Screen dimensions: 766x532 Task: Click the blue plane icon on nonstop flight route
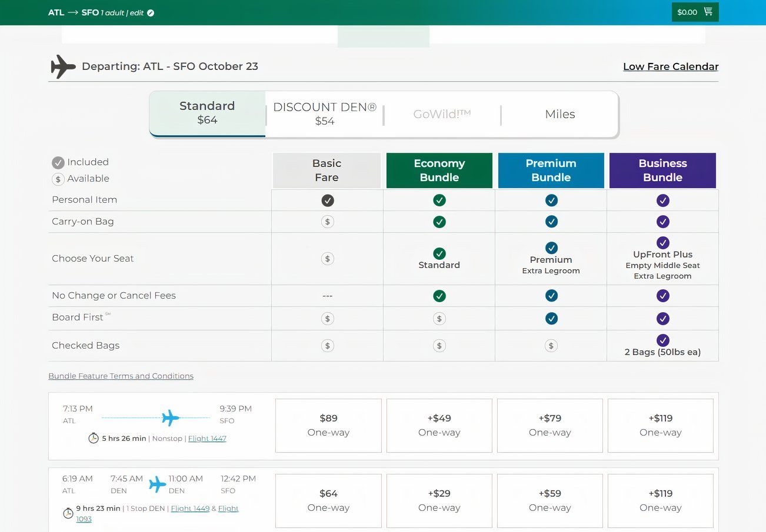pos(170,418)
